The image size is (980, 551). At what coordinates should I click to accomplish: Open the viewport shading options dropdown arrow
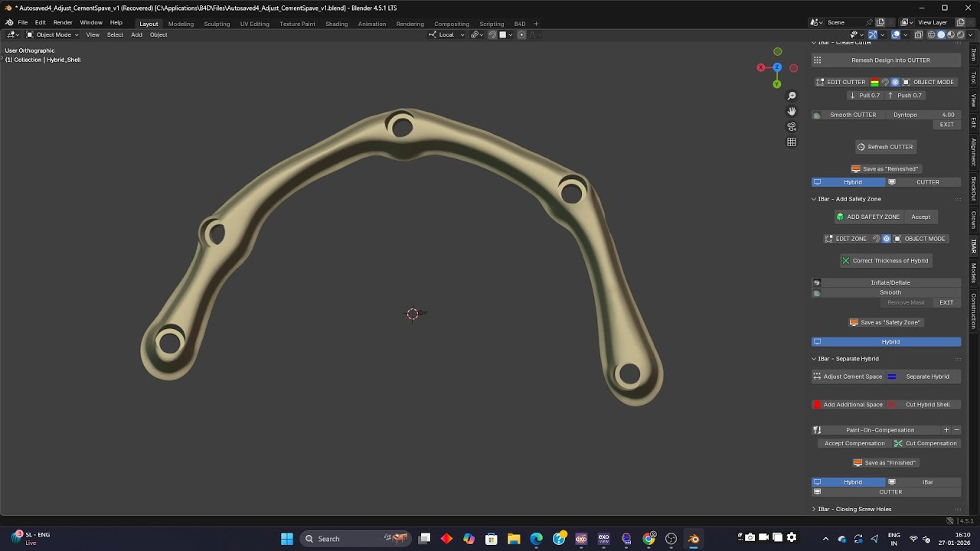[x=970, y=34]
